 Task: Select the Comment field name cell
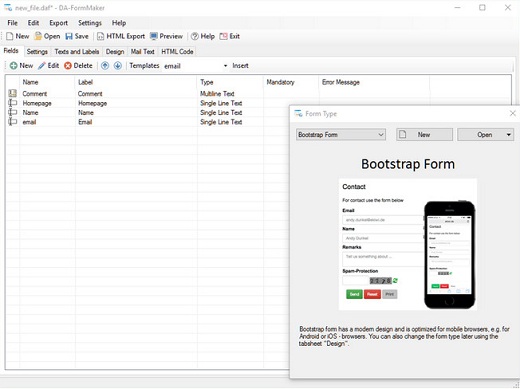pos(35,94)
